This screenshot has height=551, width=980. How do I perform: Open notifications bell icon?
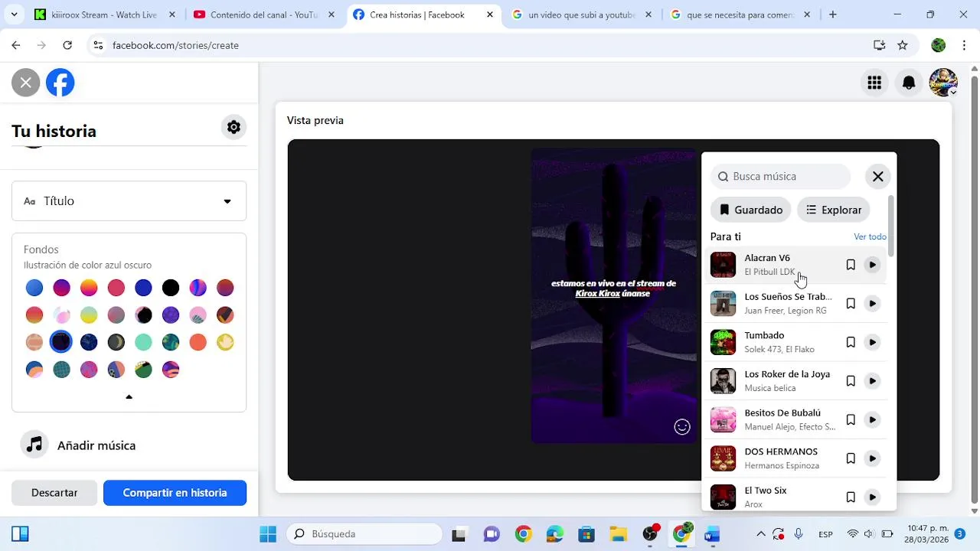(909, 83)
